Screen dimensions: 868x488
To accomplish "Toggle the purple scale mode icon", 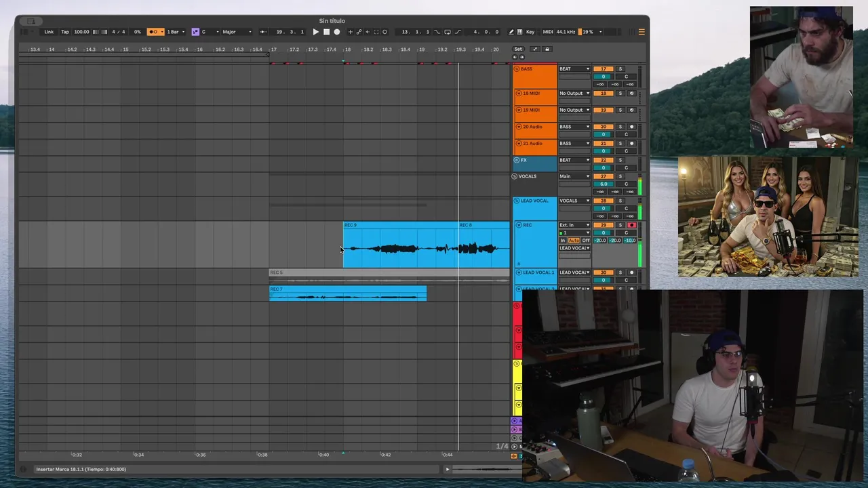I will (x=195, y=32).
